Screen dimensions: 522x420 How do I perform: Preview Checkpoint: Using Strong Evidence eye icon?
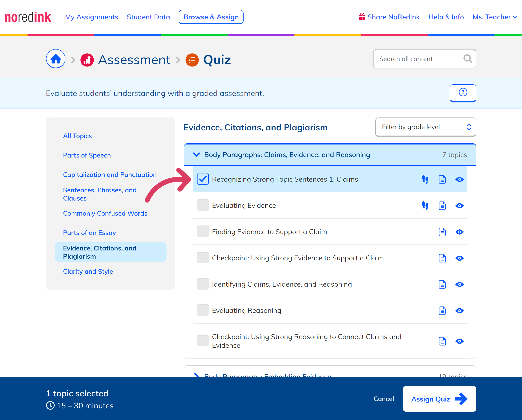tap(459, 258)
